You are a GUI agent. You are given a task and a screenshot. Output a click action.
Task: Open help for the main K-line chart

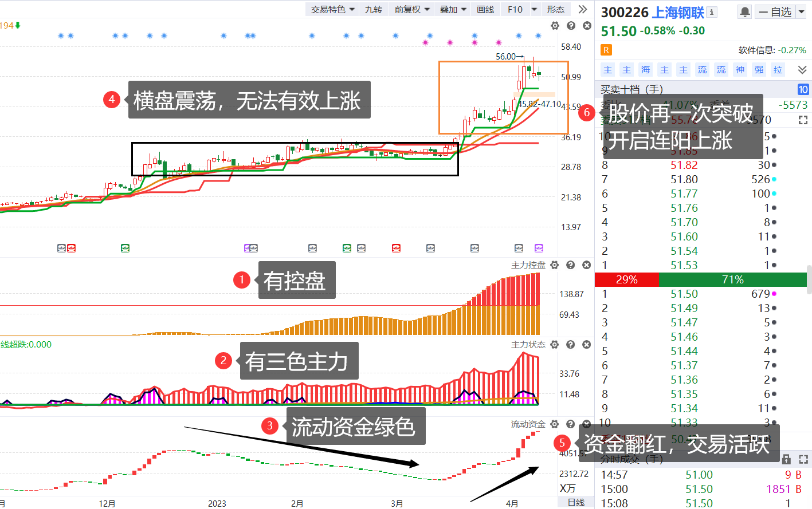[571, 26]
